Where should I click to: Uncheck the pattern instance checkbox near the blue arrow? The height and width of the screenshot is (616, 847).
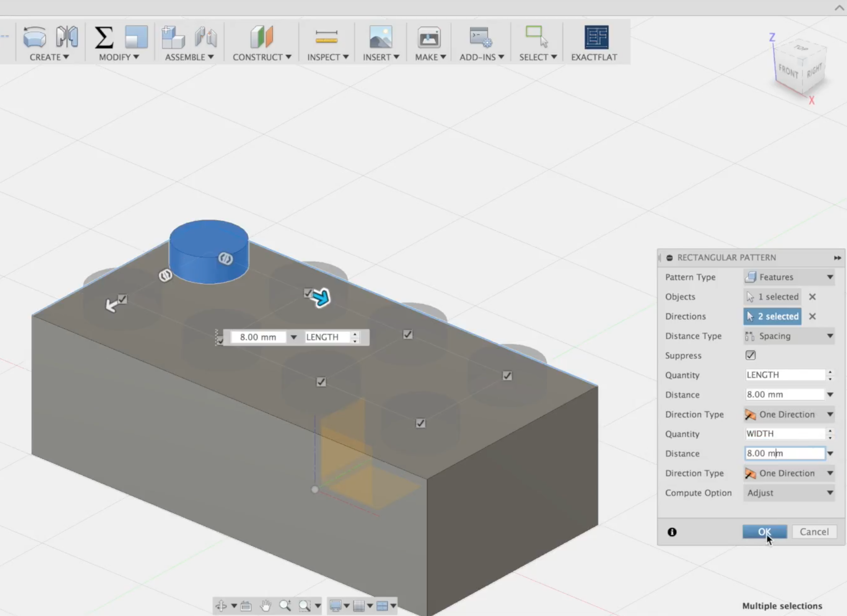pyautogui.click(x=308, y=293)
